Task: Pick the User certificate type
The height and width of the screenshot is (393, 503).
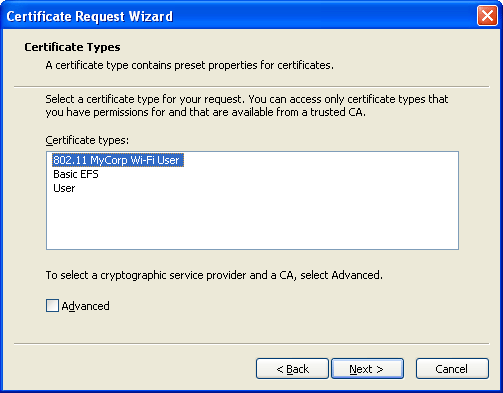Action: tap(64, 188)
